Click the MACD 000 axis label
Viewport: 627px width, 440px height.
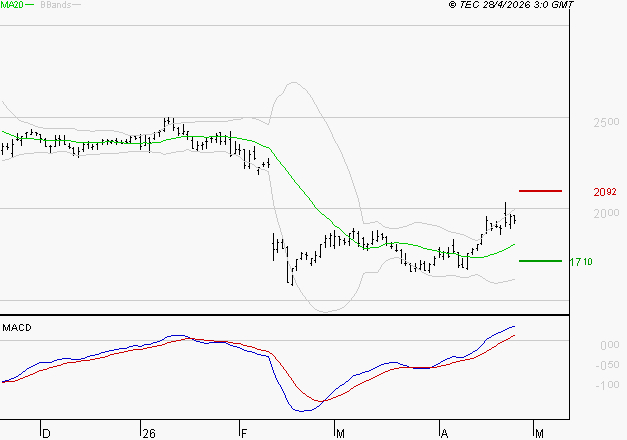pyautogui.click(x=610, y=345)
